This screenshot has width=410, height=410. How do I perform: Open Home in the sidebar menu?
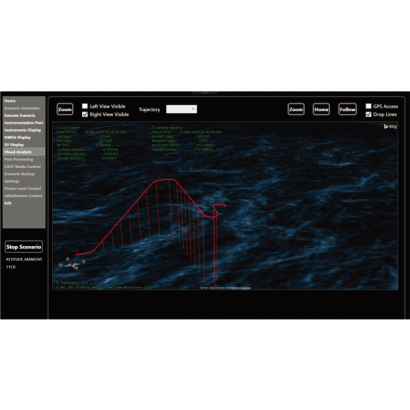(x=10, y=101)
